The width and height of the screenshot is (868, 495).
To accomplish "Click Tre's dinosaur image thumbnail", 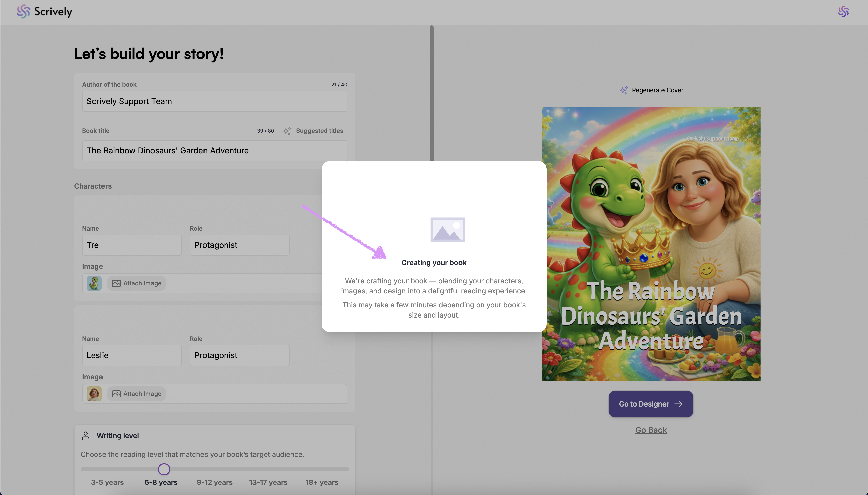I will 94,283.
